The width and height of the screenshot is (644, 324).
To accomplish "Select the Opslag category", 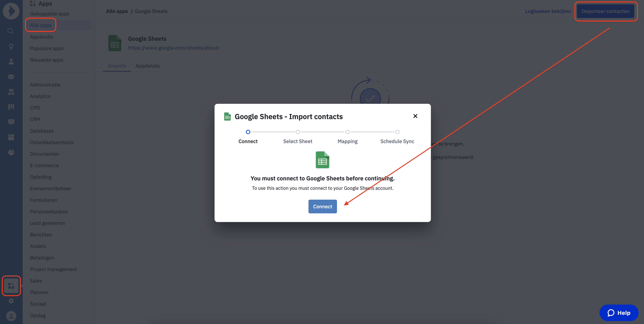I will pos(38,315).
